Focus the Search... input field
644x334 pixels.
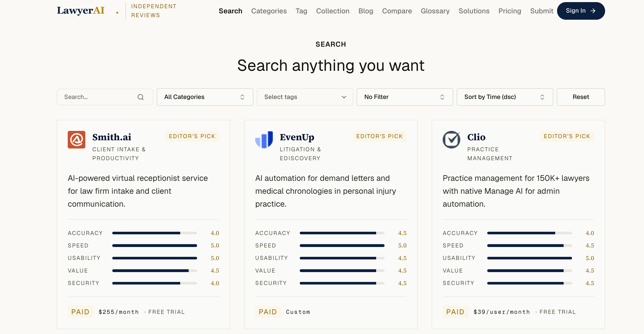tap(105, 97)
